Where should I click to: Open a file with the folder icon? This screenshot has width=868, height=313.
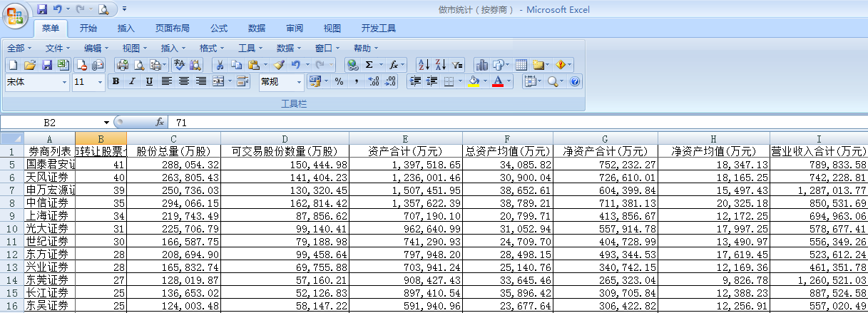pos(30,65)
